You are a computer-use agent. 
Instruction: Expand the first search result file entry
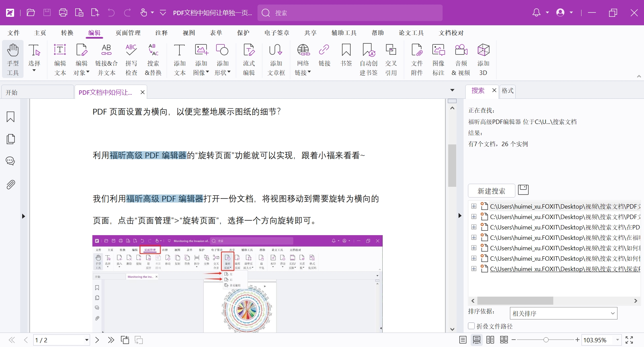pos(474,206)
